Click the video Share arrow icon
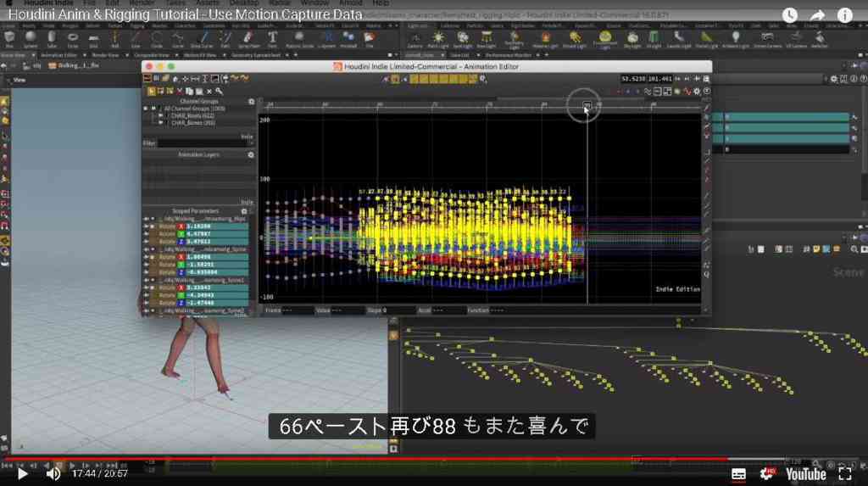The height and width of the screenshot is (486, 868). [x=817, y=15]
